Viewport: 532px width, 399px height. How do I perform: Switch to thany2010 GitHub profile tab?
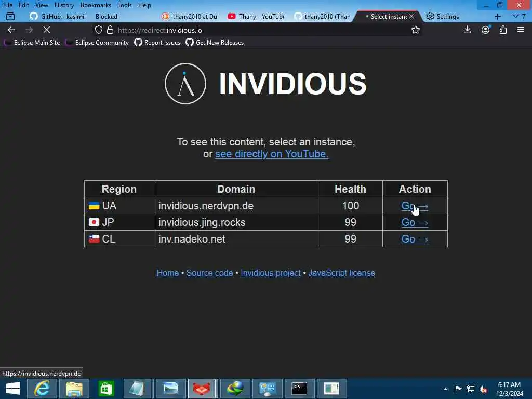click(x=322, y=16)
